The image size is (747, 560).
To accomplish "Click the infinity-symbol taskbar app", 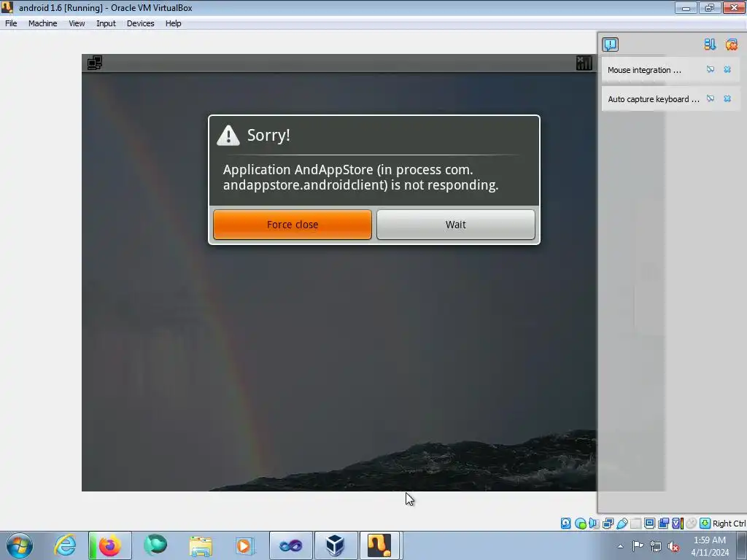I will [x=290, y=545].
